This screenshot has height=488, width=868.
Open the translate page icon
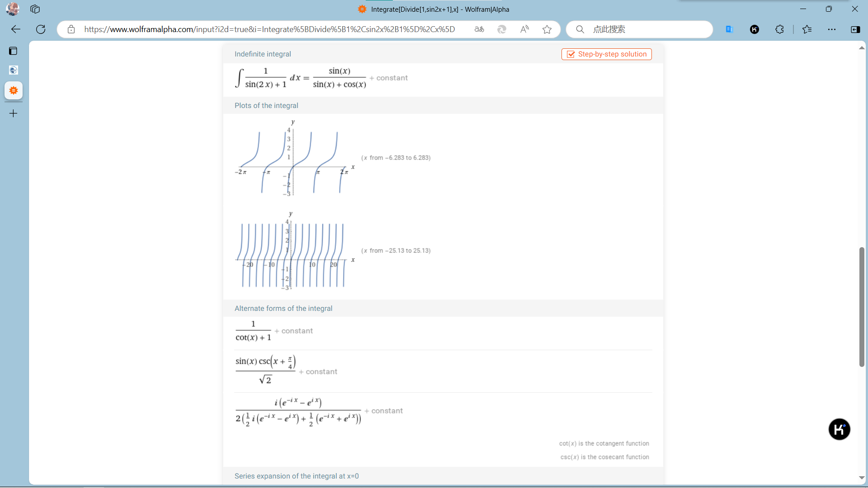click(x=479, y=29)
